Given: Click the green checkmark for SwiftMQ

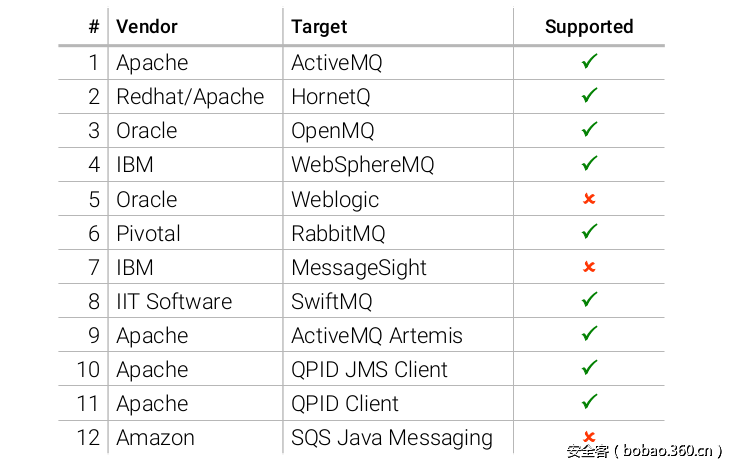Looking at the screenshot, I should [x=589, y=300].
